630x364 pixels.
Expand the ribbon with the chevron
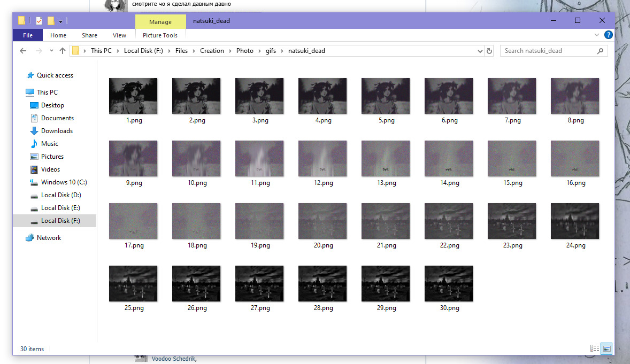(x=597, y=35)
